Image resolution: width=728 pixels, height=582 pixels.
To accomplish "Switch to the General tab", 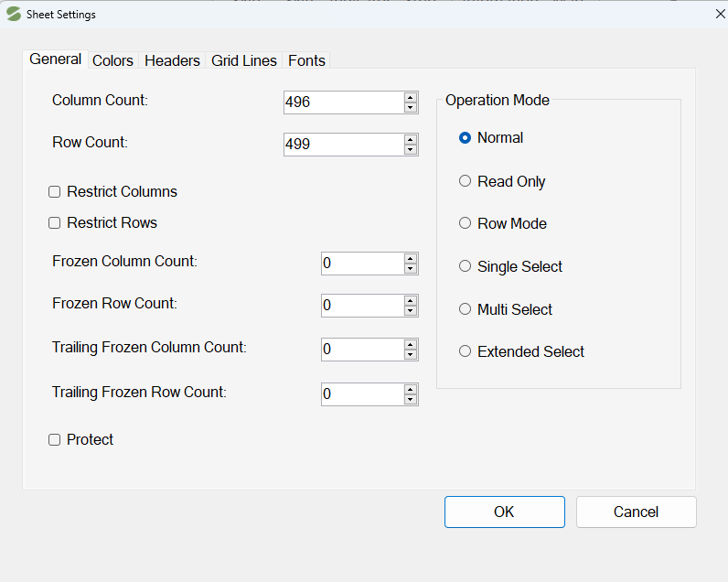I will click(55, 59).
